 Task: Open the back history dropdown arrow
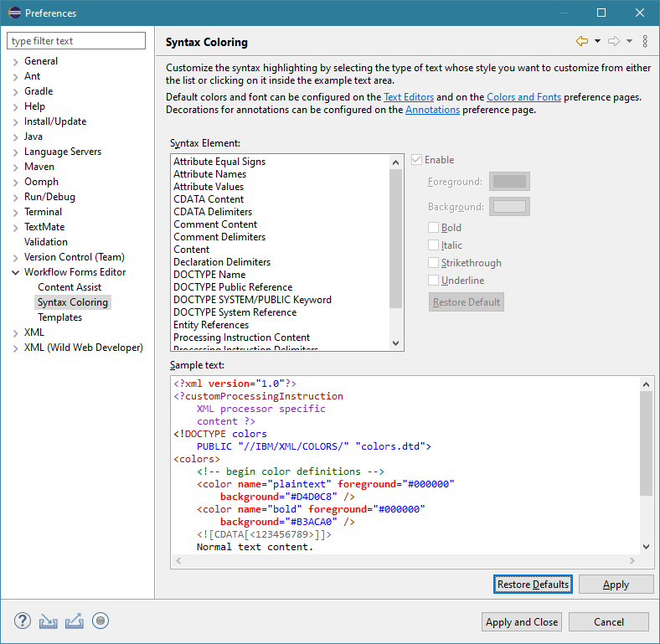point(597,41)
